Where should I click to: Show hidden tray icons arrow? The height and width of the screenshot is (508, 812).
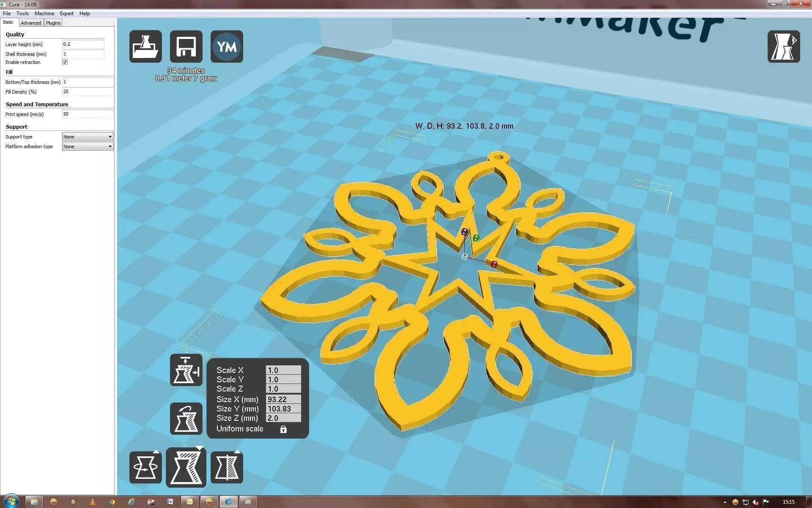tap(725, 502)
